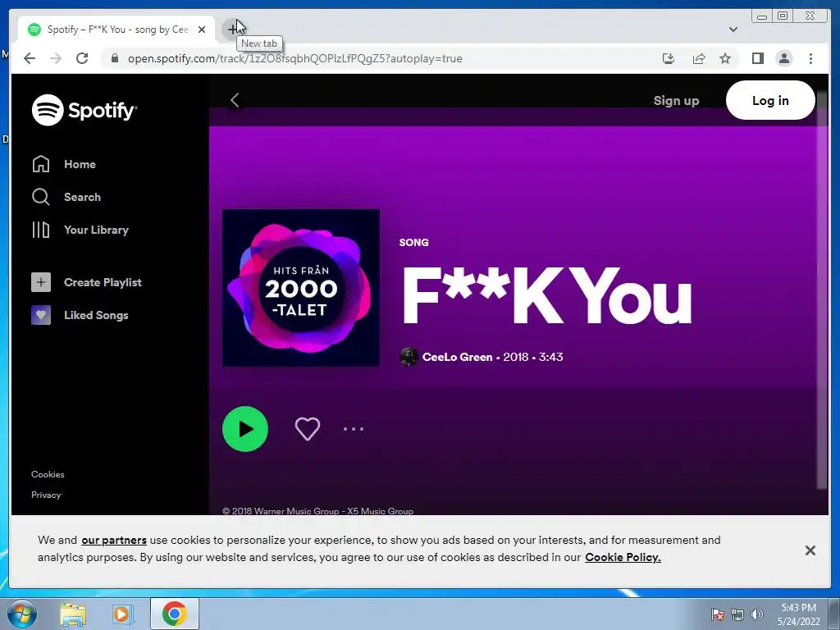
Task: Dismiss the cookie banner with X
Action: click(x=810, y=550)
